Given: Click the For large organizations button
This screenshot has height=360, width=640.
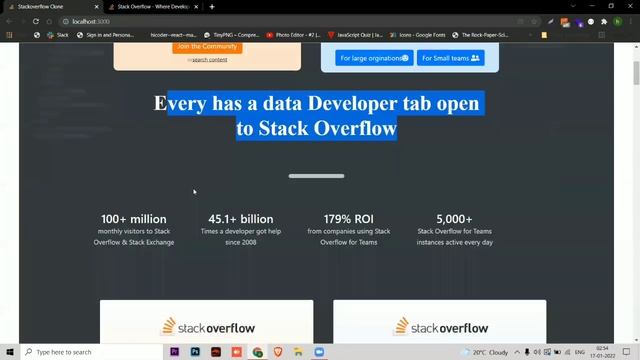Looking at the screenshot, I should [374, 58].
